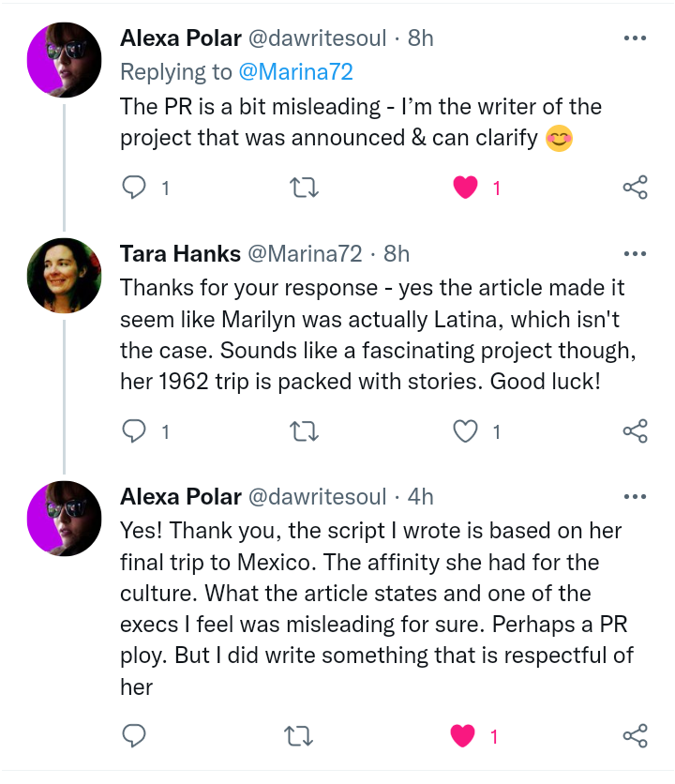Reply to Tara Hanks's tweet
This screenshot has height=784, width=675.
pyautogui.click(x=136, y=431)
